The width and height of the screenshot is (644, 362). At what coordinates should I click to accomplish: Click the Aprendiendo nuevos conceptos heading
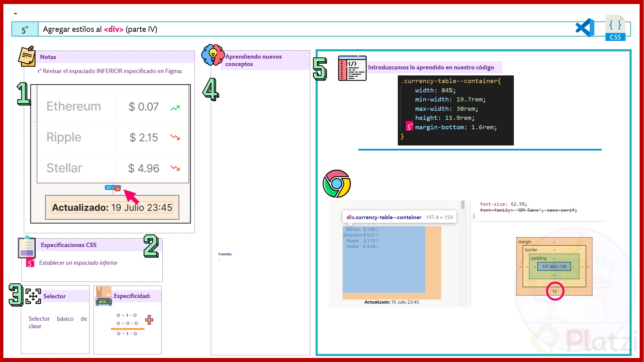pos(254,60)
